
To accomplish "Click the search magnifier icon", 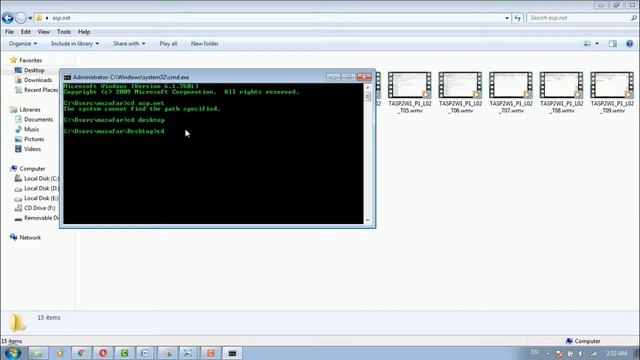I will point(633,18).
